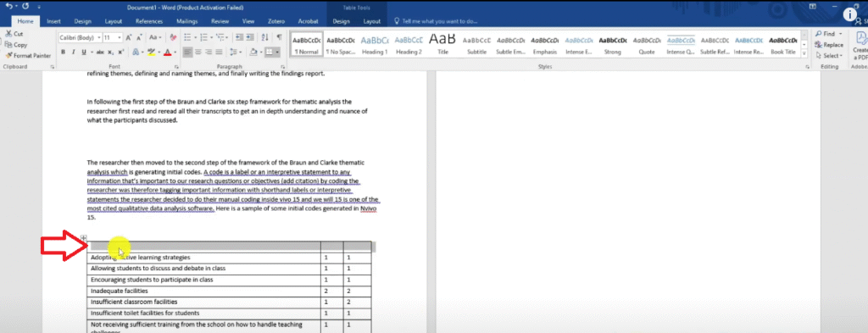Apply Text Effects icon
Viewport: 868px width, 333px height.
pyautogui.click(x=136, y=52)
